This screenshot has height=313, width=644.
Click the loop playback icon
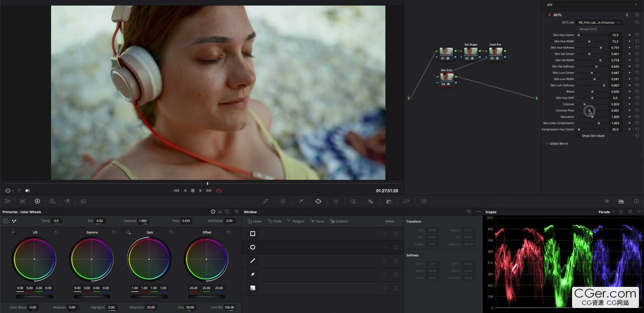(x=219, y=191)
